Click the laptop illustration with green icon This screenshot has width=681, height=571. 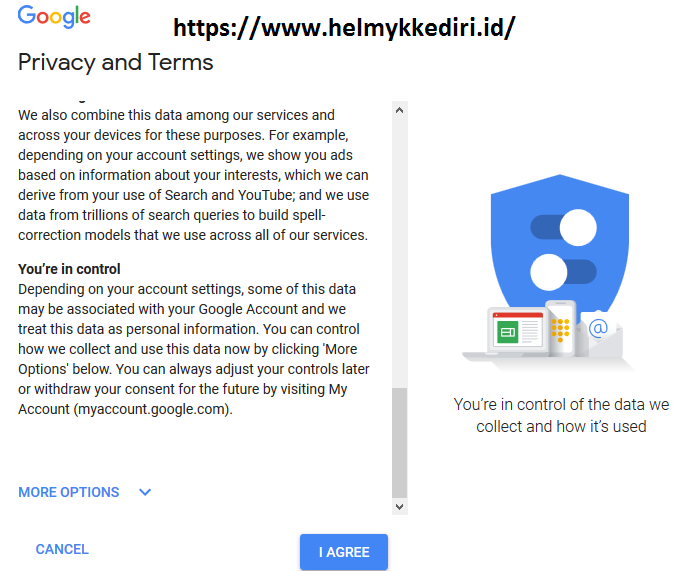(506, 332)
